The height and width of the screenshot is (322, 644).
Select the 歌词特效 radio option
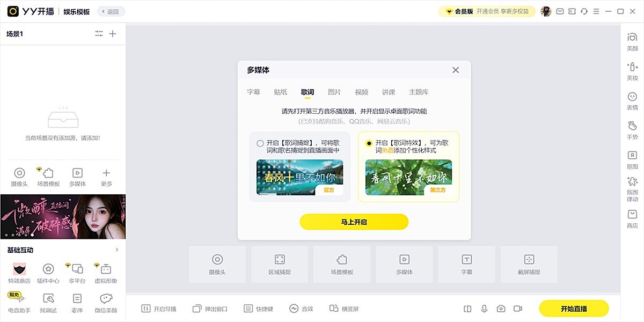pyautogui.click(x=369, y=143)
